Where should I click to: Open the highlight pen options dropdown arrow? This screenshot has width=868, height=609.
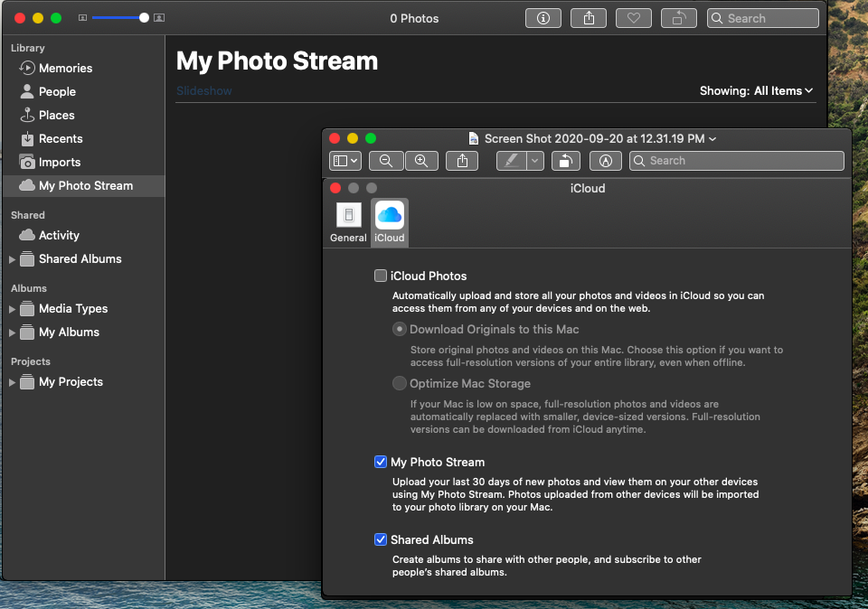click(534, 161)
